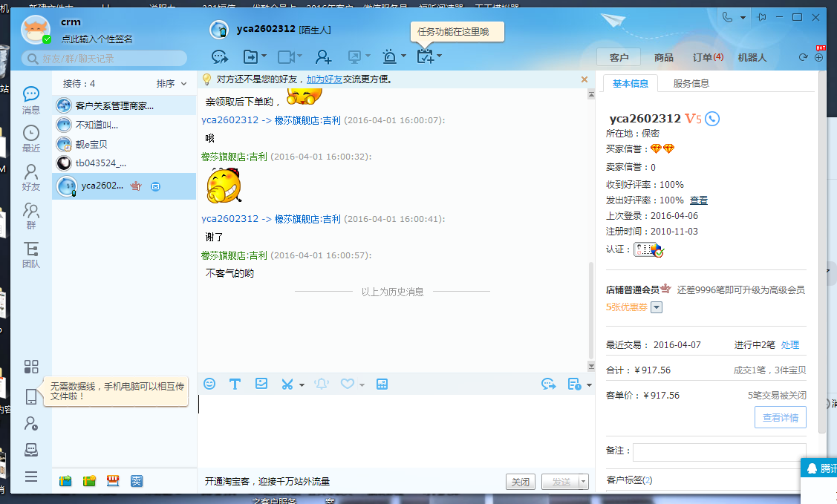Open the calculator icon in the message toolbar
The height and width of the screenshot is (504, 837).
click(x=382, y=384)
